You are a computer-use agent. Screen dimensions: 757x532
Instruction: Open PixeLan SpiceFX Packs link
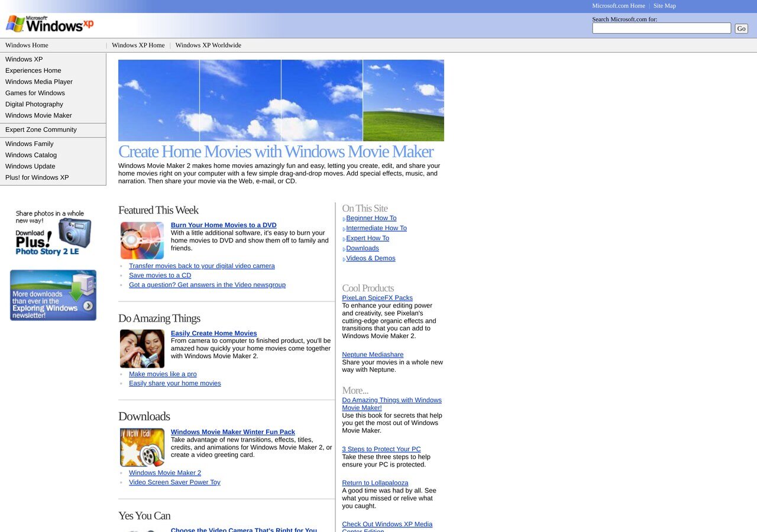click(x=377, y=298)
